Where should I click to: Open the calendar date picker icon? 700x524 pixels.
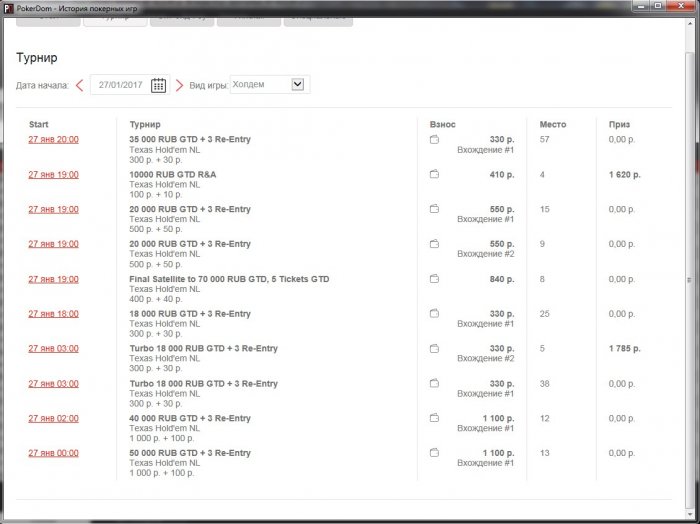click(x=158, y=85)
